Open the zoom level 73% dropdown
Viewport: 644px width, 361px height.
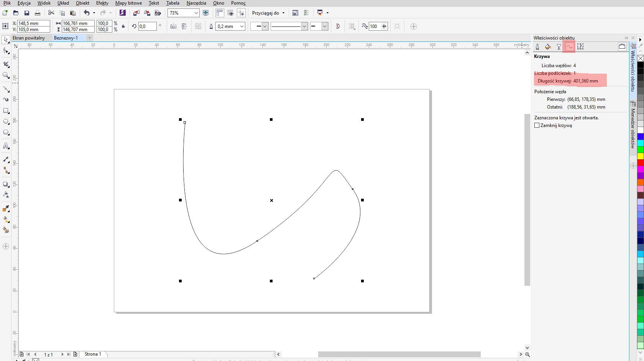[x=196, y=13]
